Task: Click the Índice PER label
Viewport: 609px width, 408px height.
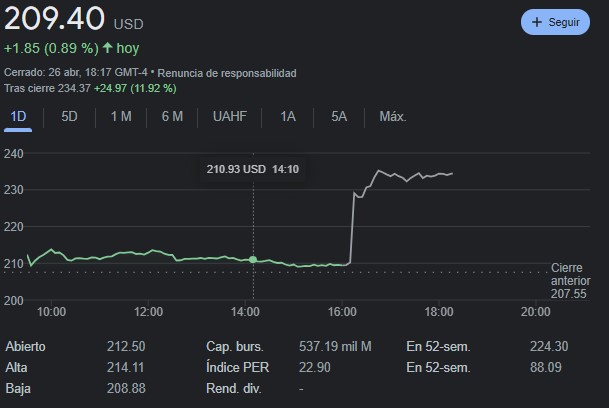Action: click(x=237, y=367)
